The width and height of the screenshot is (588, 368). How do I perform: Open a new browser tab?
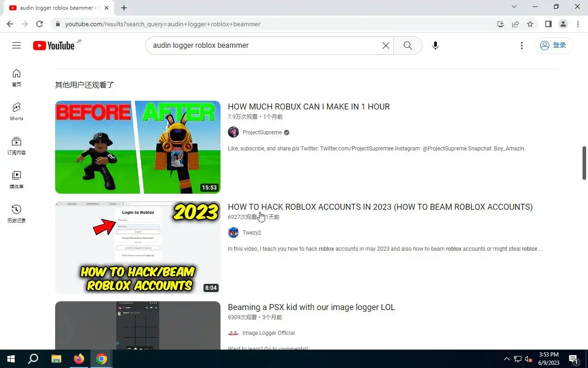[x=124, y=8]
